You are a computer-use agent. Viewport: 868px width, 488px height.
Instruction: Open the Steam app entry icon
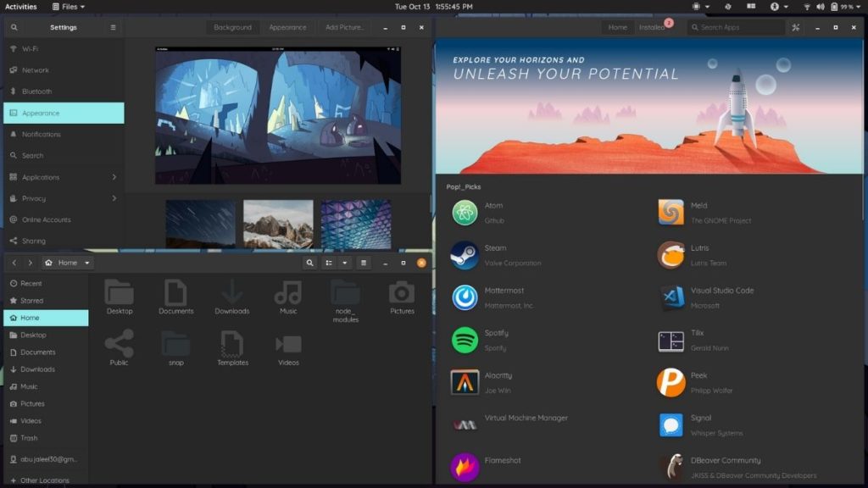click(465, 255)
